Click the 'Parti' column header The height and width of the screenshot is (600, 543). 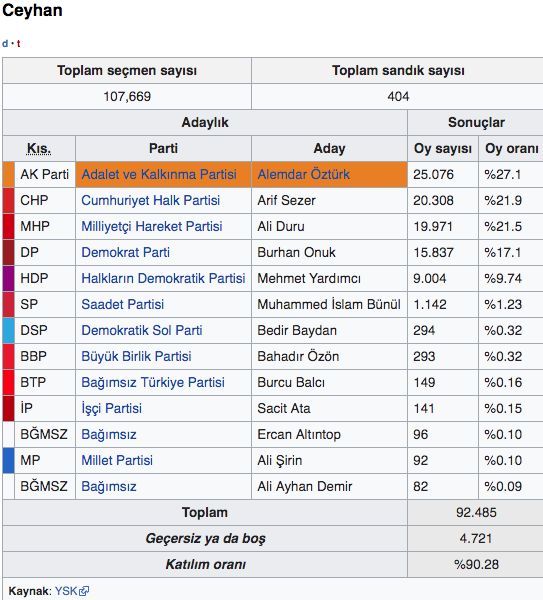tap(163, 148)
